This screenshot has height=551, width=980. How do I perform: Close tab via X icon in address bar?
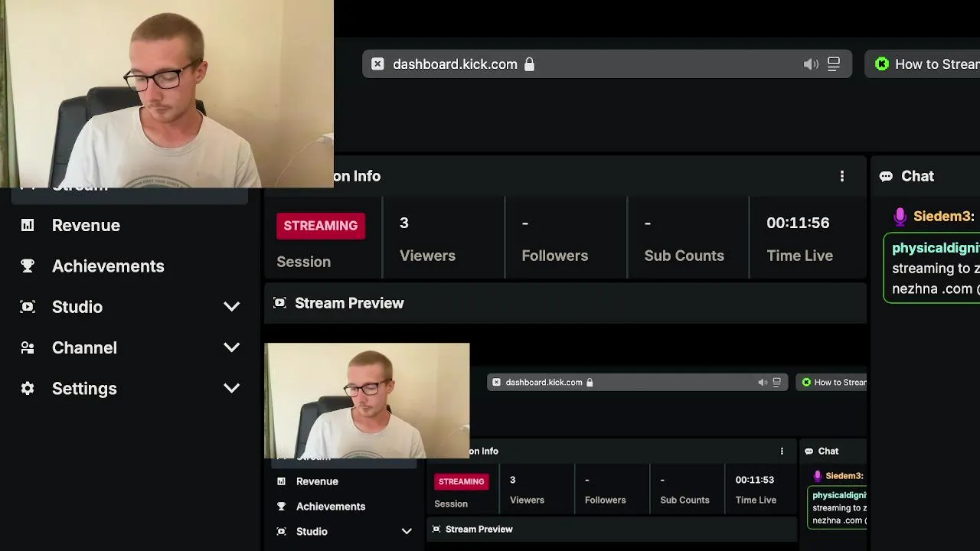(377, 64)
